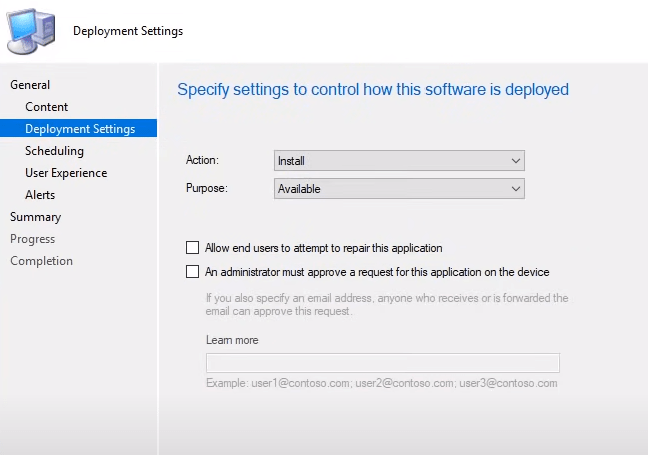Click the Action: label
The width and height of the screenshot is (648, 455).
(202, 160)
